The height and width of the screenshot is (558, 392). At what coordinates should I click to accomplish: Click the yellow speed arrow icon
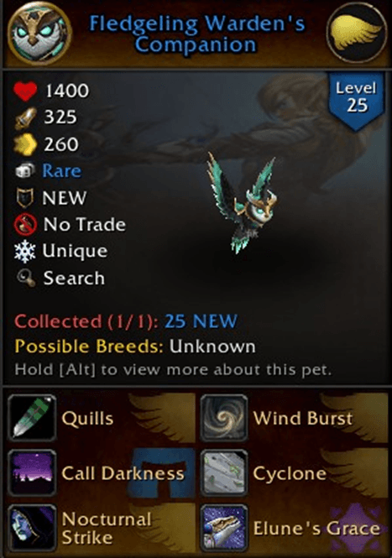pyautogui.click(x=25, y=145)
